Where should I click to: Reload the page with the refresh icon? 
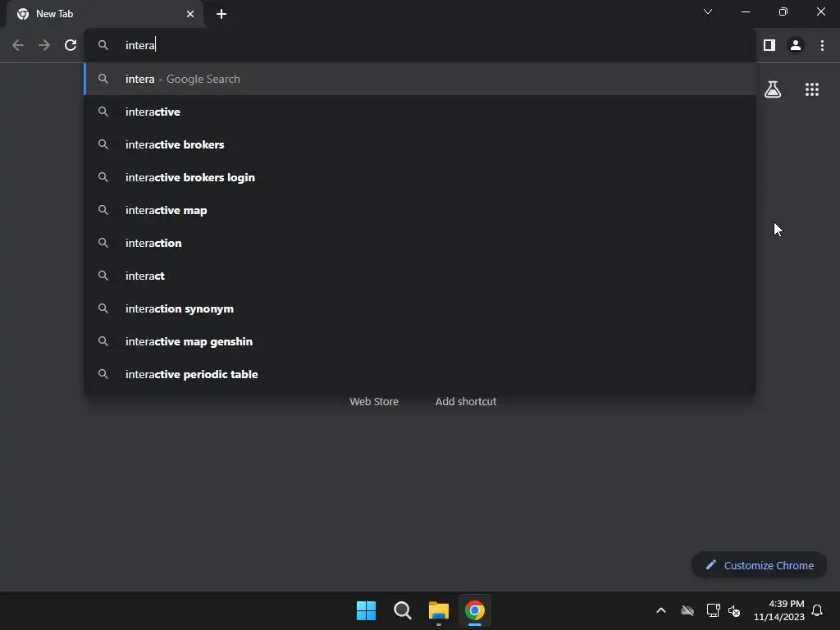coord(71,46)
